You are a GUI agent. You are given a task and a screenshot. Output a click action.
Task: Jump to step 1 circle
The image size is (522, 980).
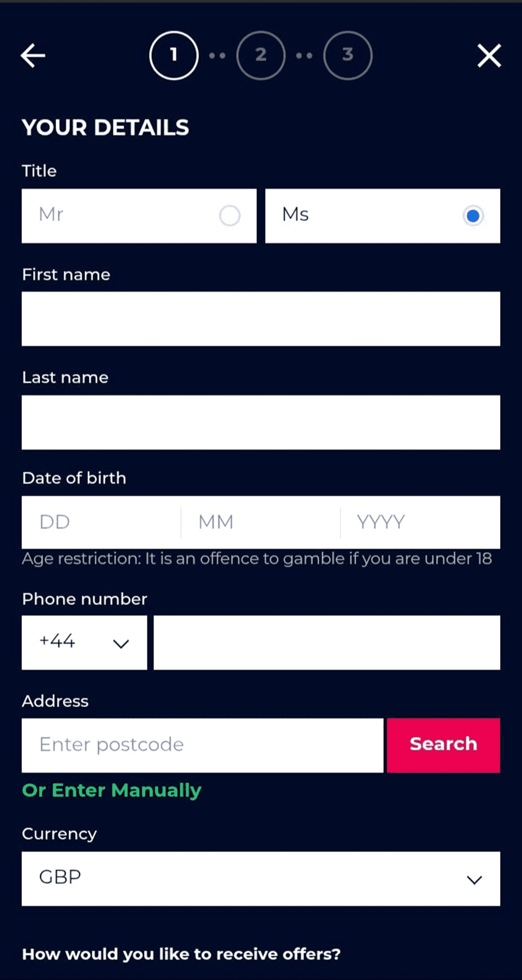[x=174, y=55]
